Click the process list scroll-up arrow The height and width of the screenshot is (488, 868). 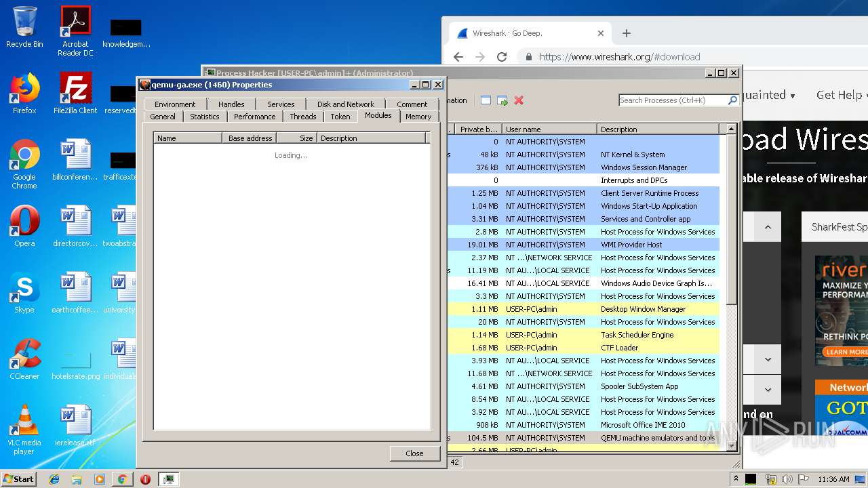731,129
